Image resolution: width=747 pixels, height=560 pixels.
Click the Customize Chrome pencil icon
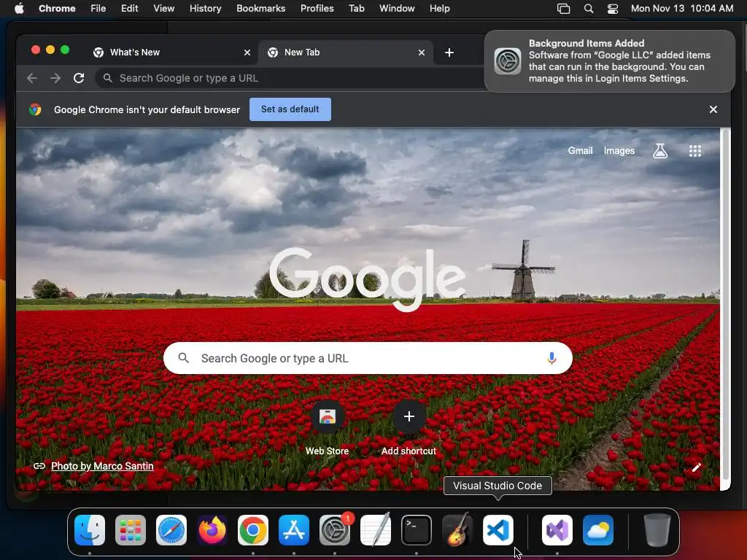click(x=697, y=467)
